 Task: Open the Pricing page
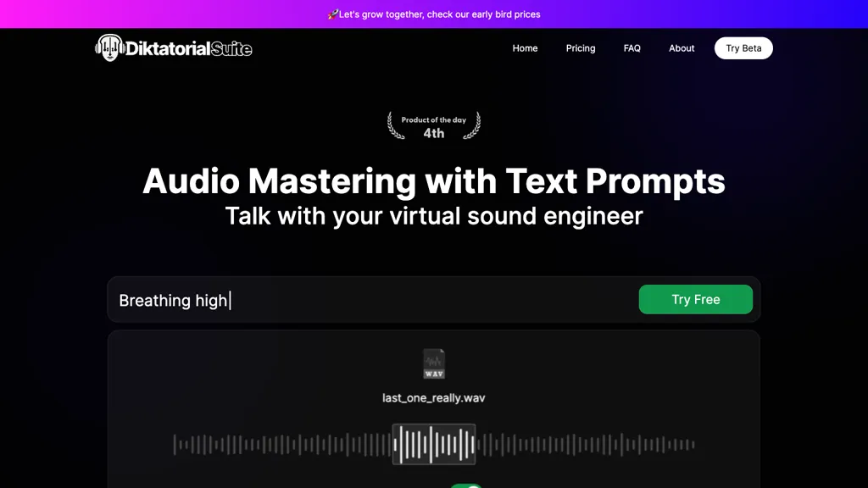coord(580,48)
